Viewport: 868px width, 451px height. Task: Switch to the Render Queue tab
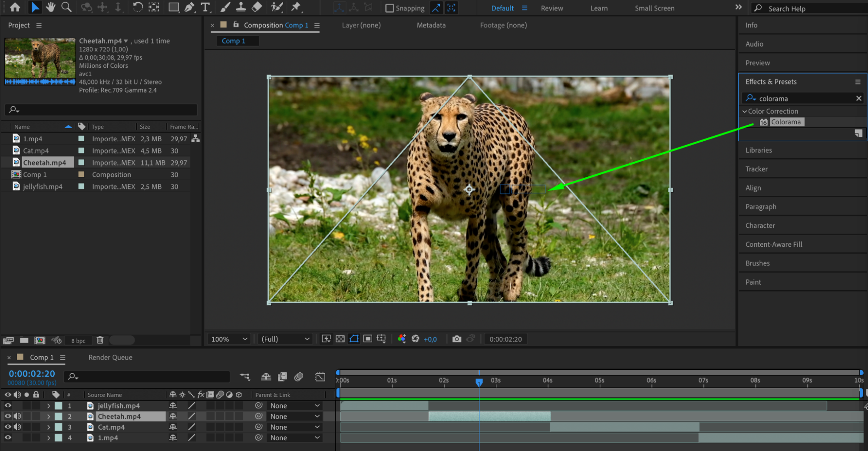click(x=110, y=358)
